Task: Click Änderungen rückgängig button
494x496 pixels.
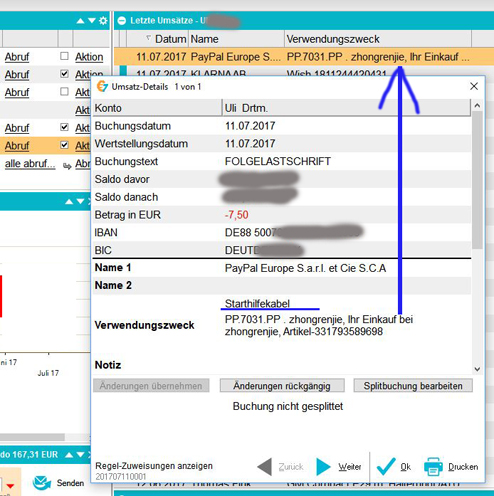Action: [282, 386]
